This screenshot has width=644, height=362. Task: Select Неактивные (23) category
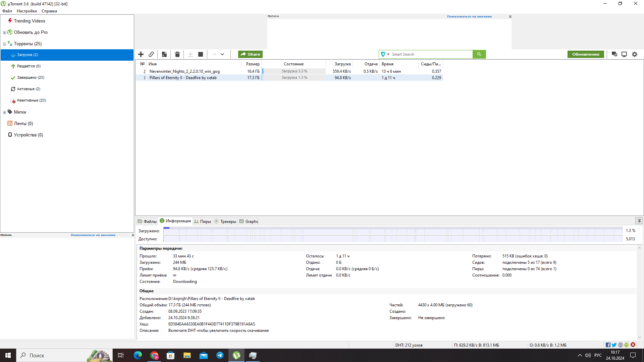(x=32, y=100)
